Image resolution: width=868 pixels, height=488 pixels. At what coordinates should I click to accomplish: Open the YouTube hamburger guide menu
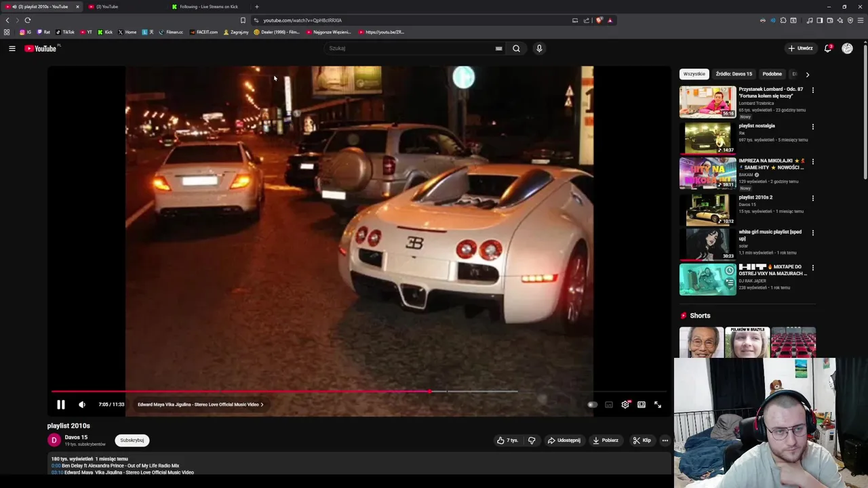12,48
